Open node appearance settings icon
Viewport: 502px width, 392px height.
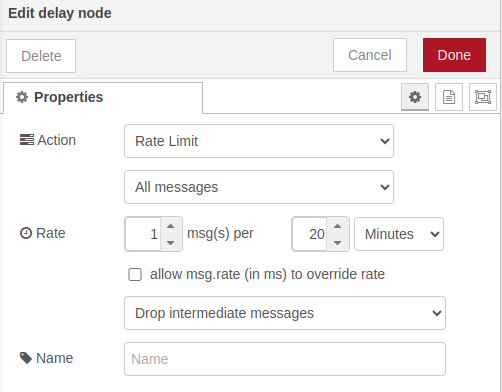pos(483,97)
